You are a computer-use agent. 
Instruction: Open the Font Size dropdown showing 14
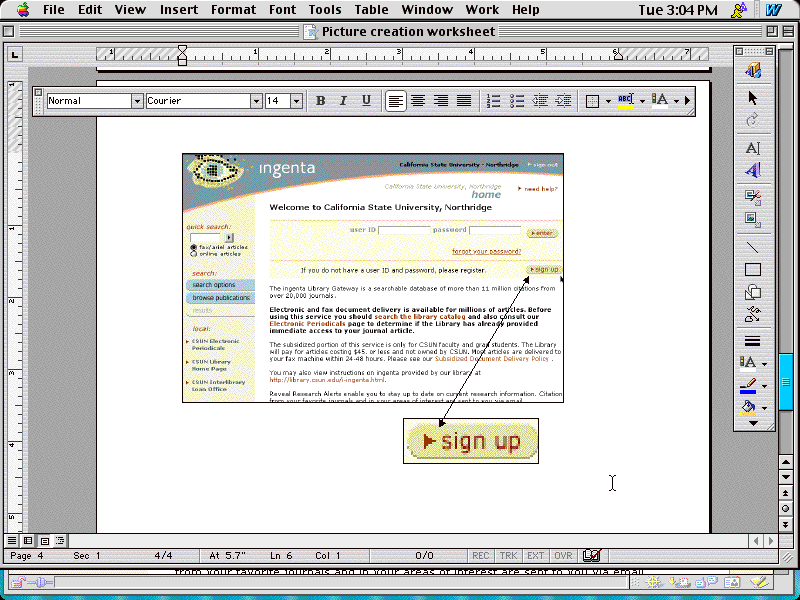pos(296,101)
